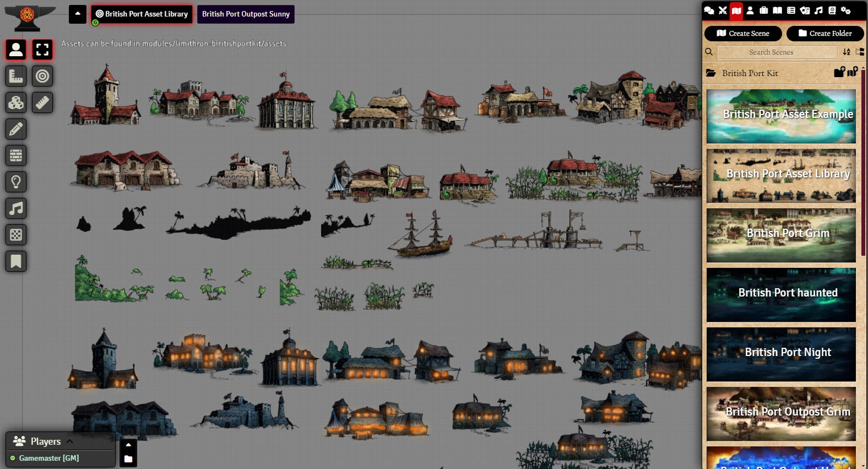Select the Drawing Tools pencil icon
This screenshot has width=868, height=469.
tap(16, 129)
